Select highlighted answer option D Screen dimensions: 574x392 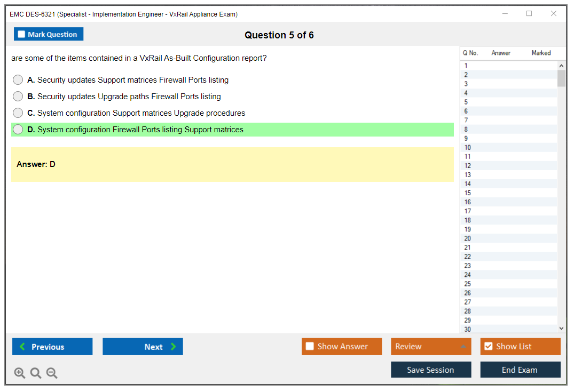point(18,130)
